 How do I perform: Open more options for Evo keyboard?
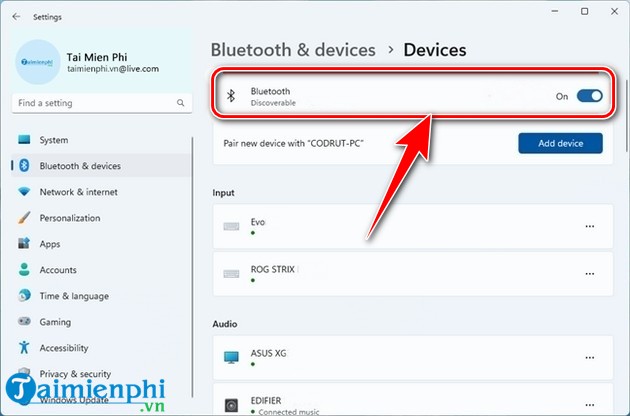pos(589,226)
